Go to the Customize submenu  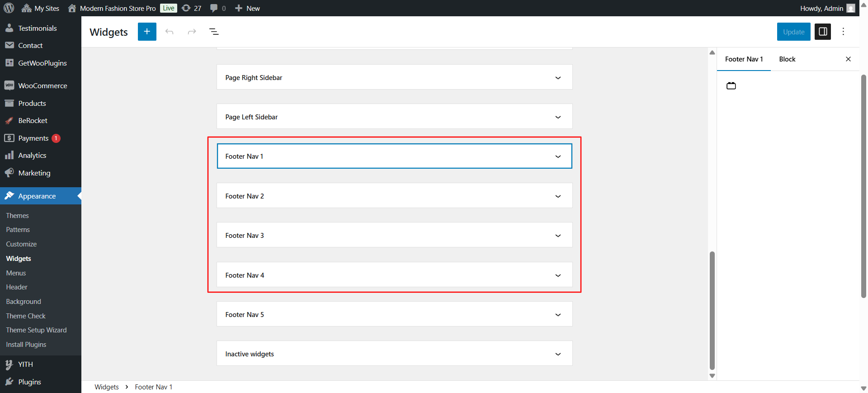(21, 244)
